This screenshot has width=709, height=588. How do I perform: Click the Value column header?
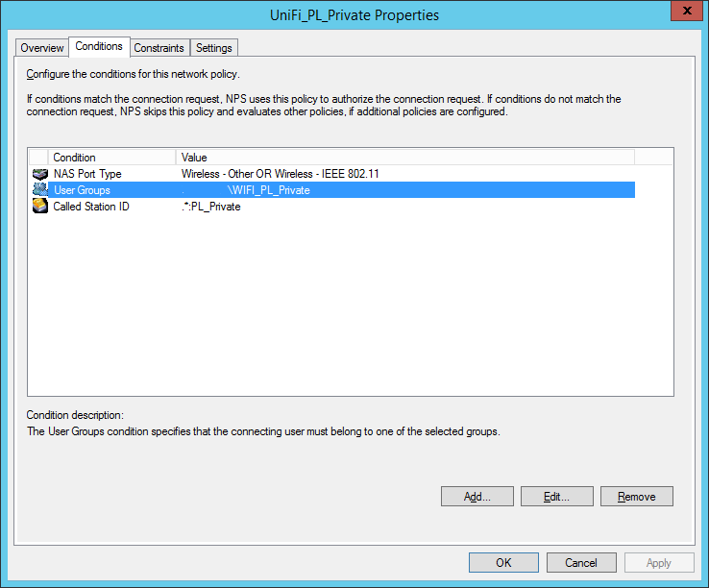pyautogui.click(x=403, y=158)
